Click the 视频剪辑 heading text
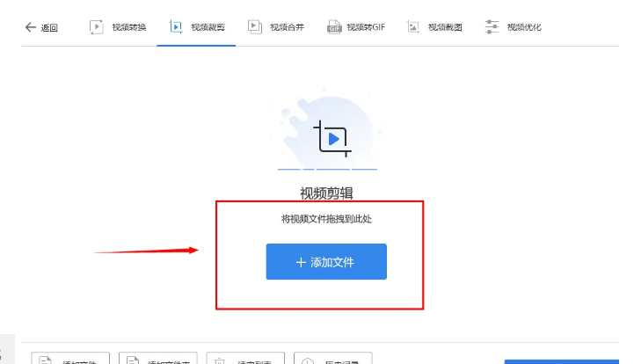 click(x=326, y=193)
